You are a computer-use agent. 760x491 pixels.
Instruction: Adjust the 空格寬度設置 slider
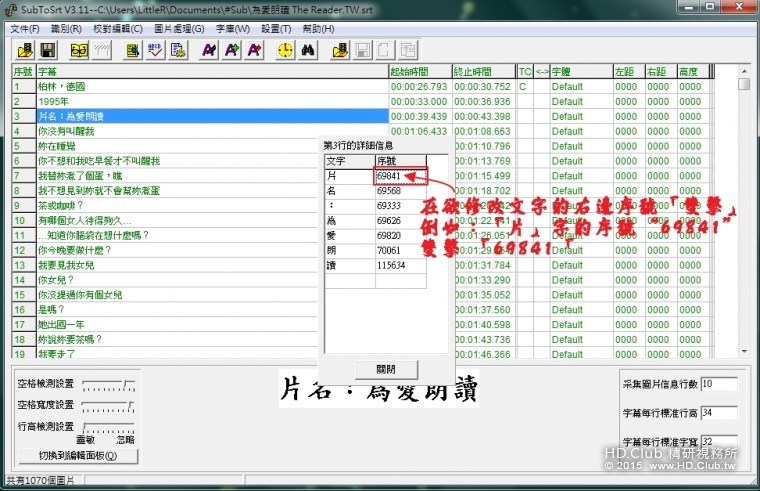[109, 406]
